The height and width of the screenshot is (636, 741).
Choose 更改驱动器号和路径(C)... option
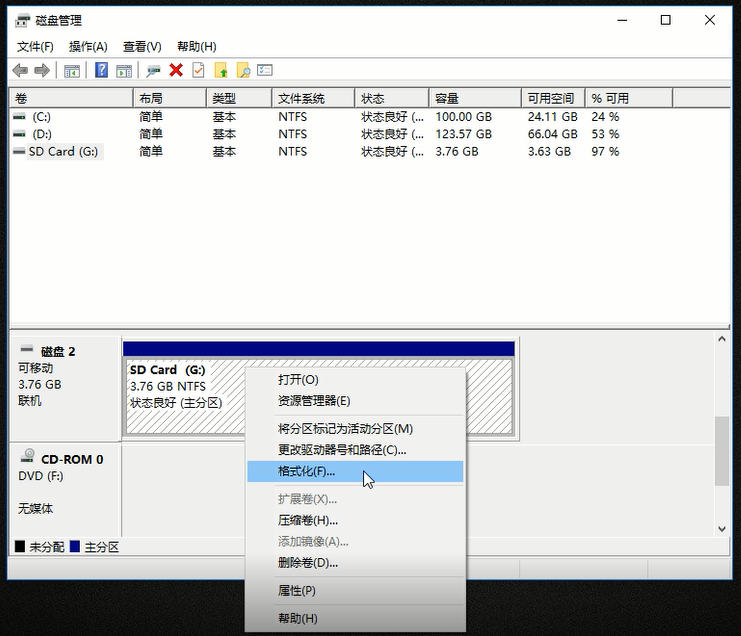tap(342, 450)
